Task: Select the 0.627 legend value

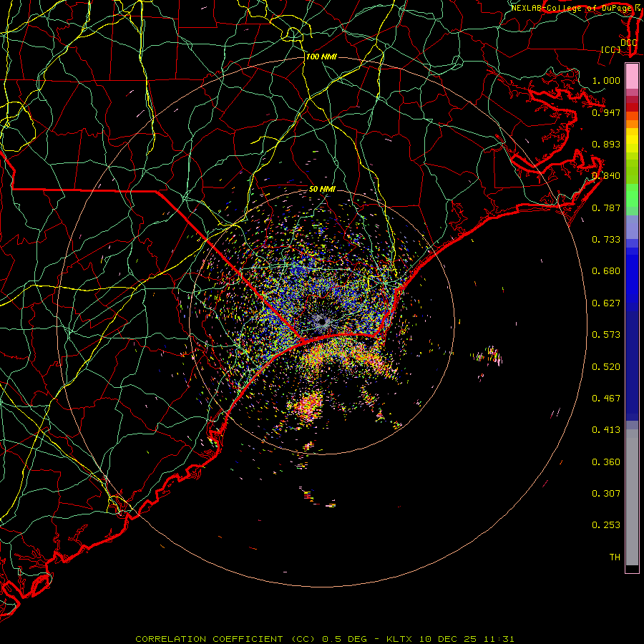Action: pos(606,303)
